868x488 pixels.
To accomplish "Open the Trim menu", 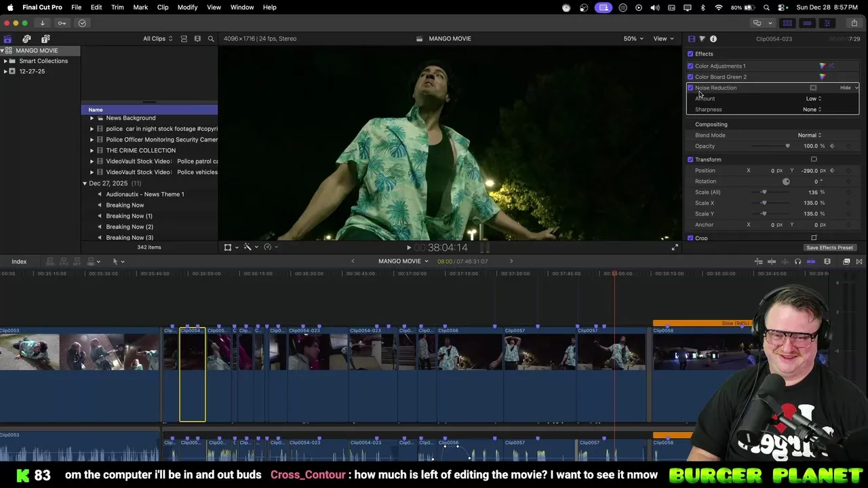I will [117, 7].
